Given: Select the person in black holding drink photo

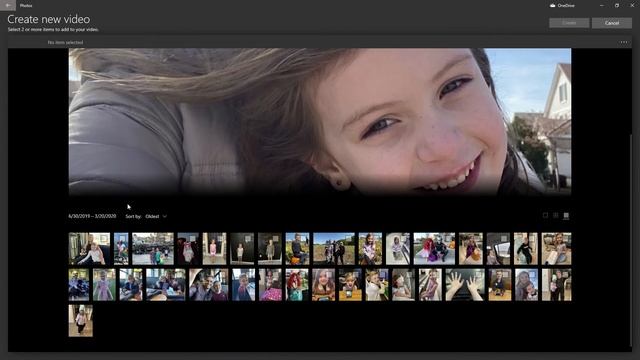Looking at the screenshot, I should click(x=556, y=284).
